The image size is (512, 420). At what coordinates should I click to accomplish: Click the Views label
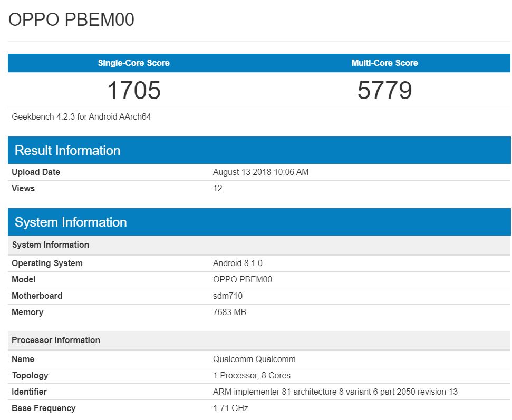tap(23, 188)
